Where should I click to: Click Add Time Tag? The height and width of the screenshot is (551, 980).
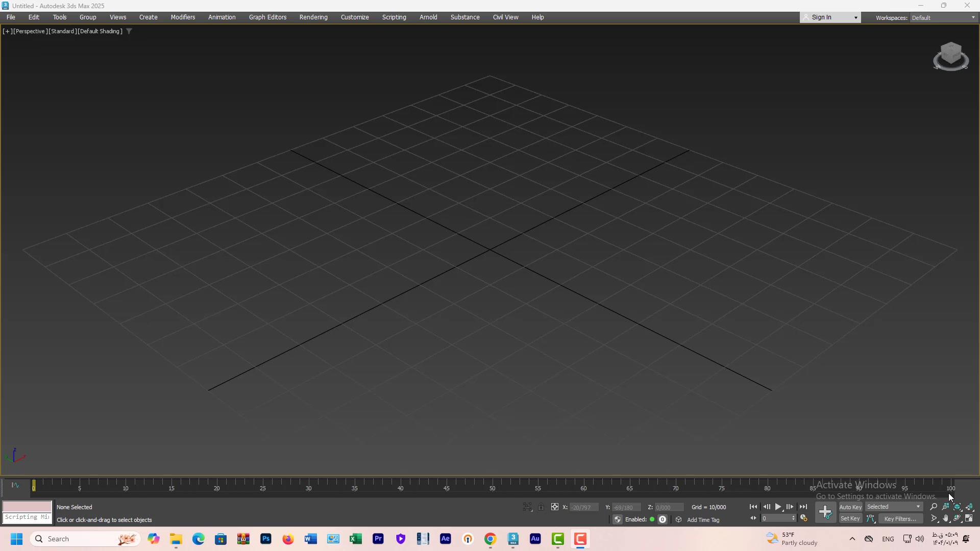[x=703, y=520]
